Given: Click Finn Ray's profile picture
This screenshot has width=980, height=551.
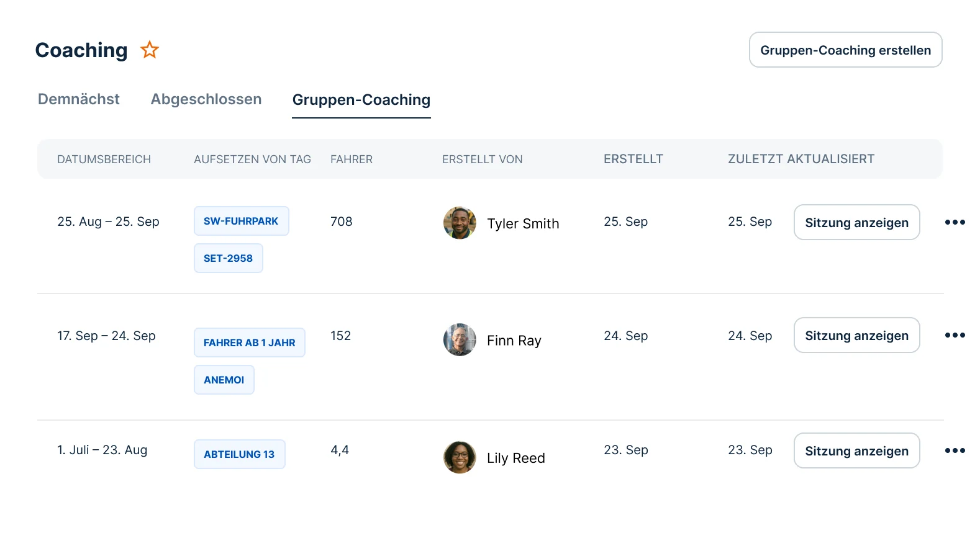Looking at the screenshot, I should point(460,339).
